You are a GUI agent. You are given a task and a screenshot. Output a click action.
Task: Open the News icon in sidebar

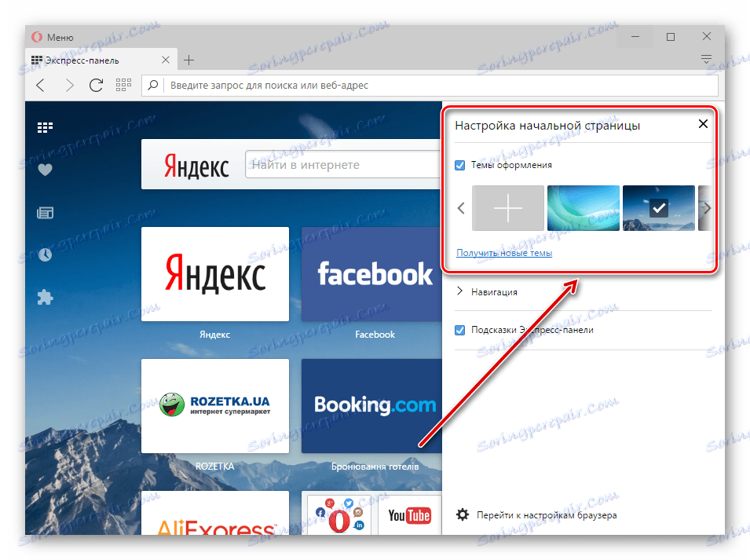click(x=45, y=212)
